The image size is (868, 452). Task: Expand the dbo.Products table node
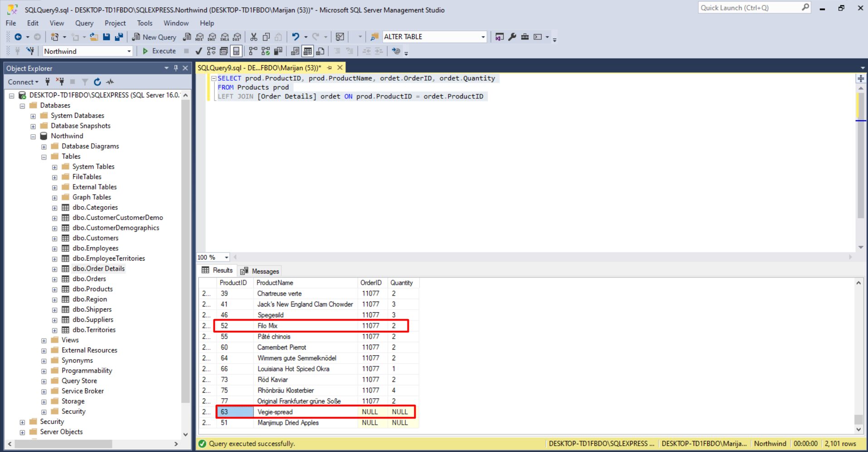tap(55, 289)
